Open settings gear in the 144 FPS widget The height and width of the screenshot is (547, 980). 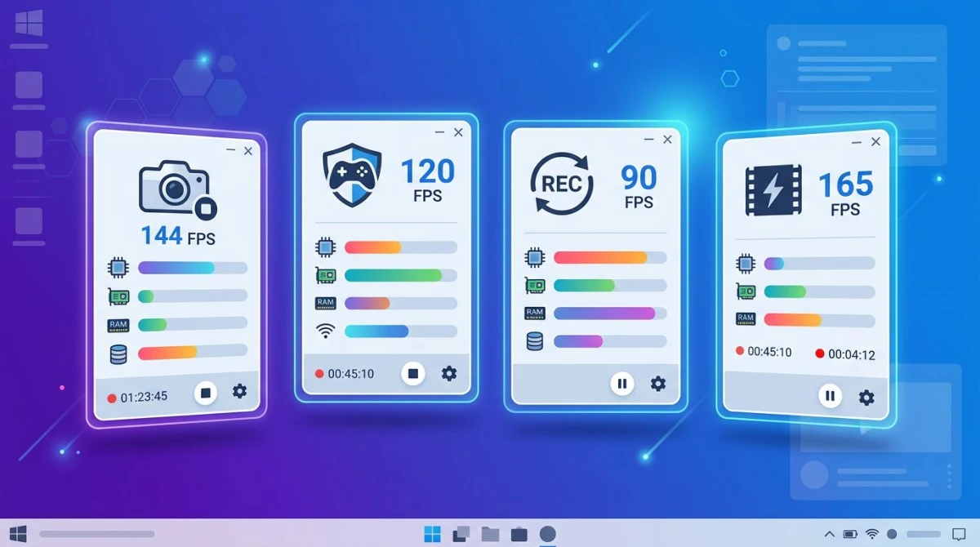[239, 391]
